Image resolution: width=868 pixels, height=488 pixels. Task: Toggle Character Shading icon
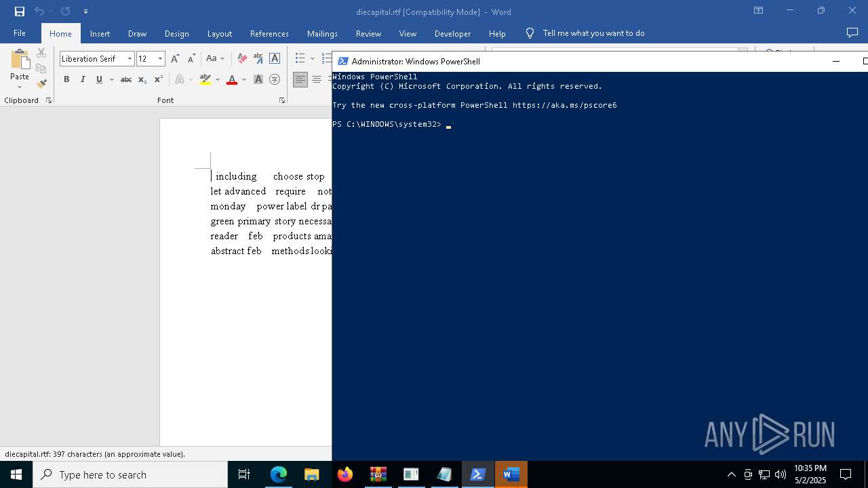pyautogui.click(x=258, y=79)
